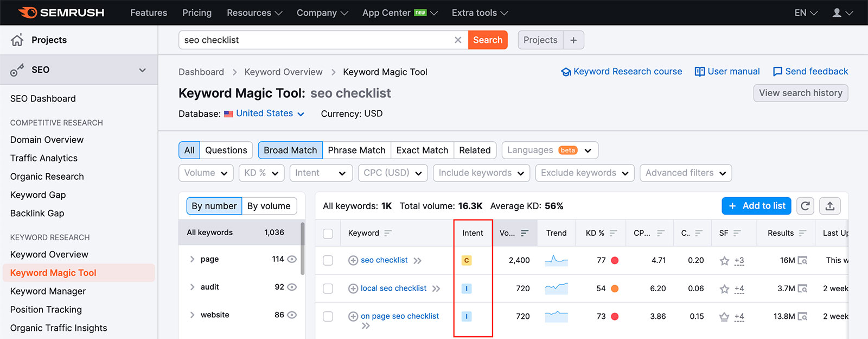Image resolution: width=868 pixels, height=339 pixels.
Task: Select the Related tab
Action: pyautogui.click(x=475, y=150)
